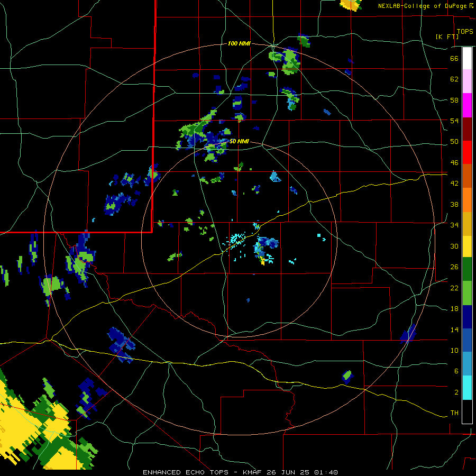The height and width of the screenshot is (476, 476).
Task: Click the "KMAF" radar site identifier
Action: [252, 472]
